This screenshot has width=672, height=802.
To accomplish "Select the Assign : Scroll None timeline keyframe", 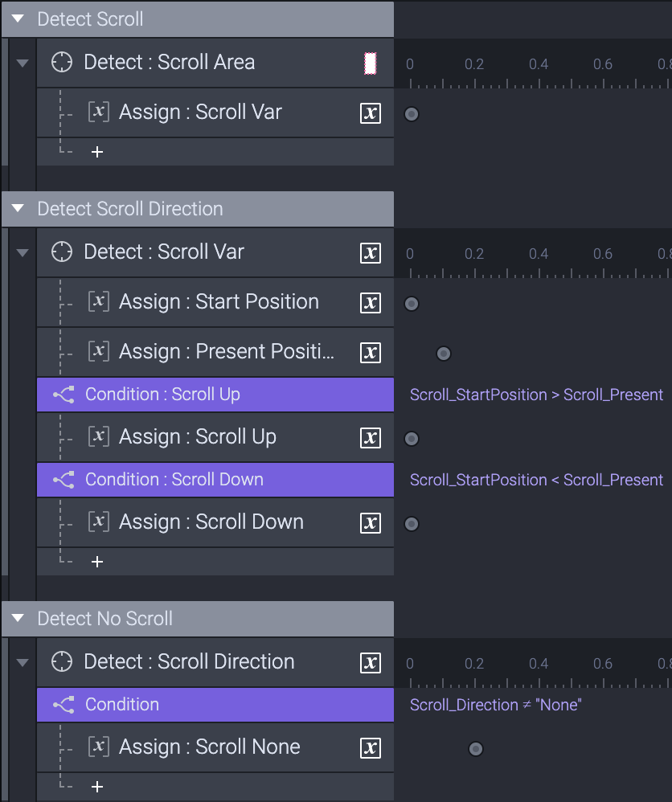I will coord(476,749).
